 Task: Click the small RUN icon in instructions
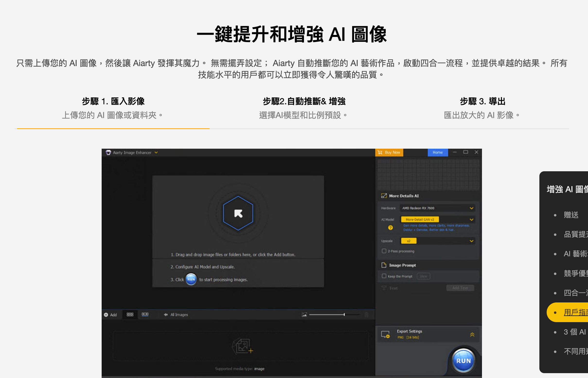point(191,279)
